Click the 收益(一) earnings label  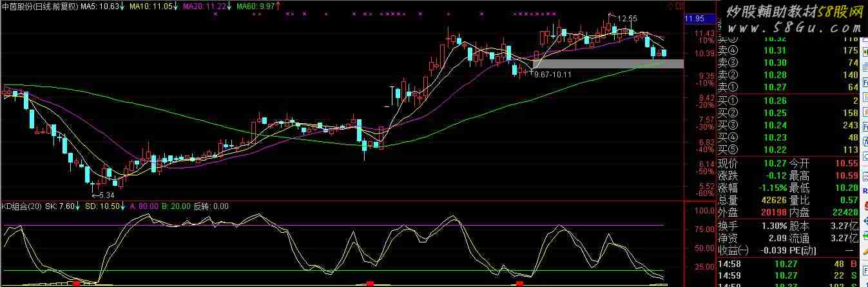(x=734, y=250)
